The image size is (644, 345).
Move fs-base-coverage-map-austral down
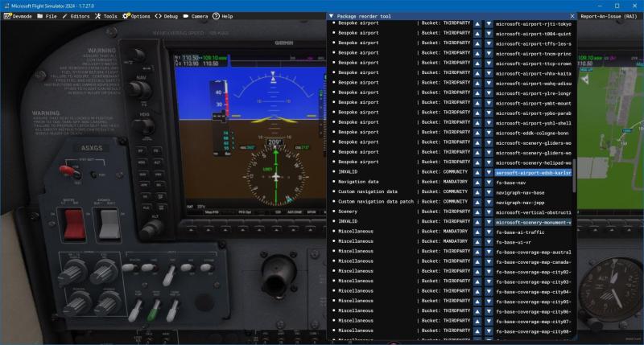[x=489, y=252]
